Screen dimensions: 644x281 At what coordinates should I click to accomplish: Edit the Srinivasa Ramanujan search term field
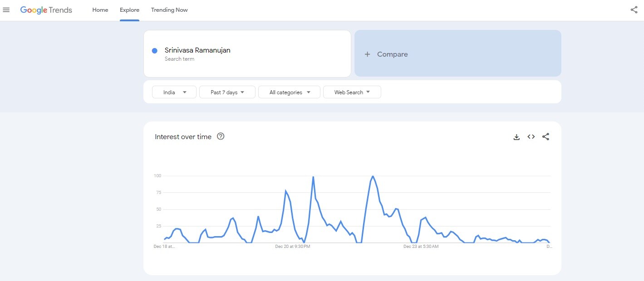[x=197, y=50]
